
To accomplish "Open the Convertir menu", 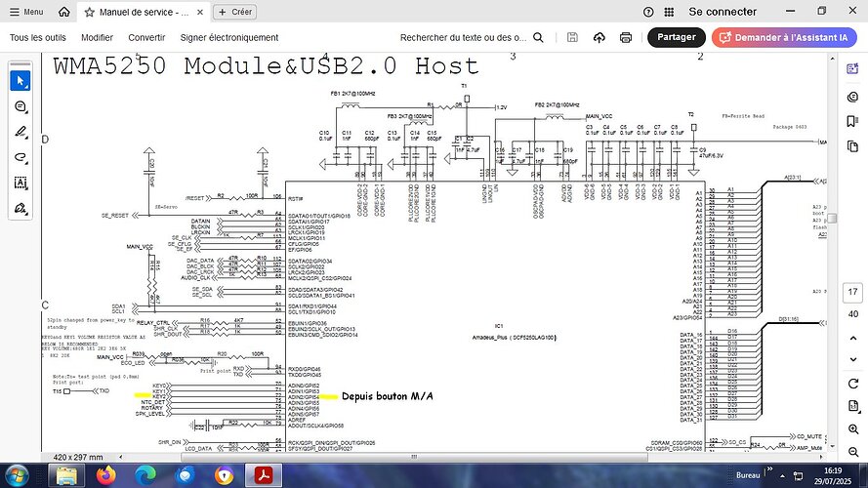I will tap(146, 38).
